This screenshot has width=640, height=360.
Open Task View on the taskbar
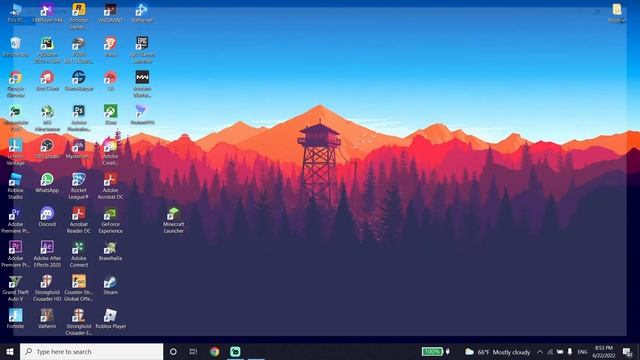pos(193,351)
